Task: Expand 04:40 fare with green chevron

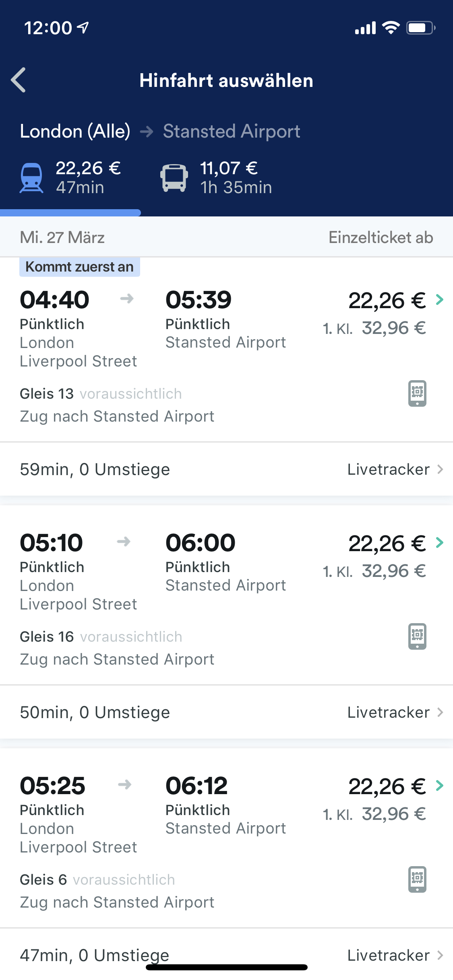Action: coord(440,300)
